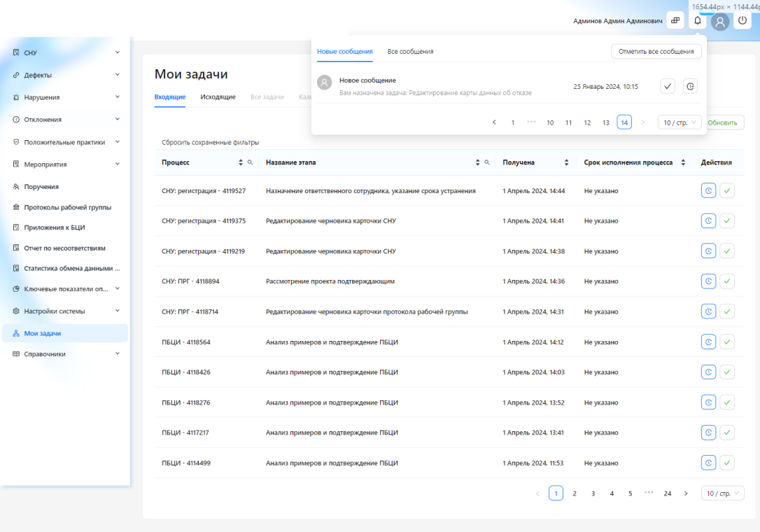Click clock icon for СНУ: регистрация - 4119527
The height and width of the screenshot is (532, 760).
coord(708,190)
